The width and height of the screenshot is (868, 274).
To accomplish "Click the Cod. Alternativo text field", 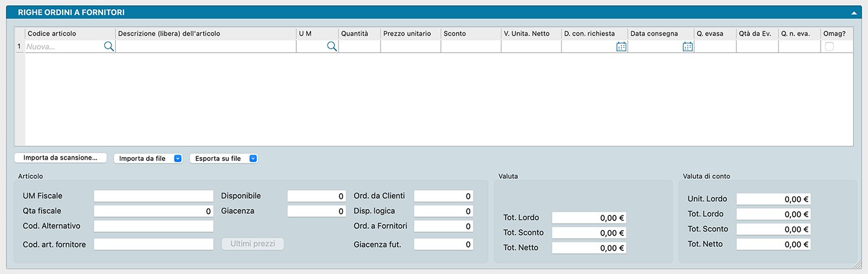I will (x=153, y=226).
